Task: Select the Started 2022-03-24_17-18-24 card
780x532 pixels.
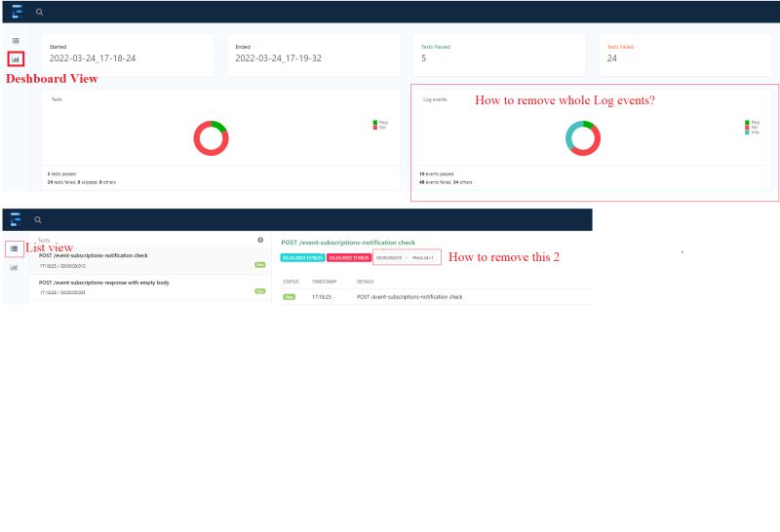Action: (128, 55)
